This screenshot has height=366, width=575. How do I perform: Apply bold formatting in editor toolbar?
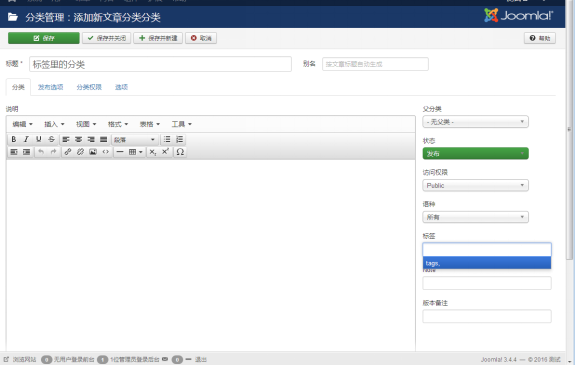tap(14, 139)
